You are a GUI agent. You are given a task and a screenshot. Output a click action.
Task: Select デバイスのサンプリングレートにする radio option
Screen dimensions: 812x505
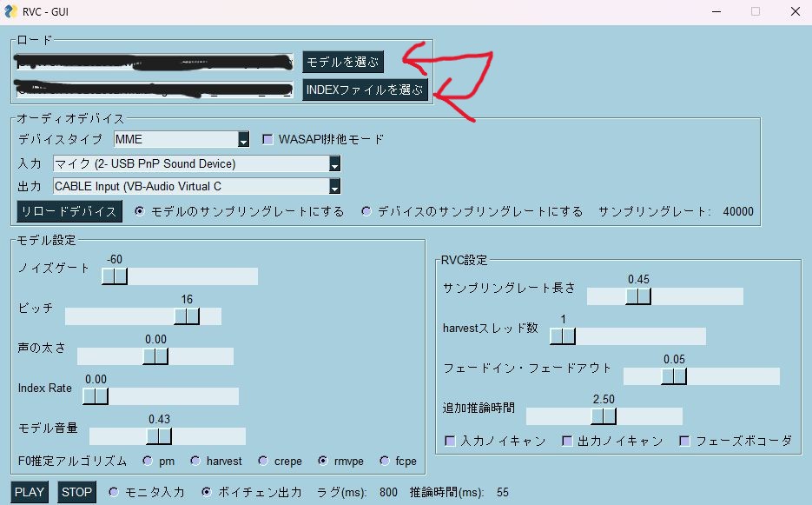point(366,211)
